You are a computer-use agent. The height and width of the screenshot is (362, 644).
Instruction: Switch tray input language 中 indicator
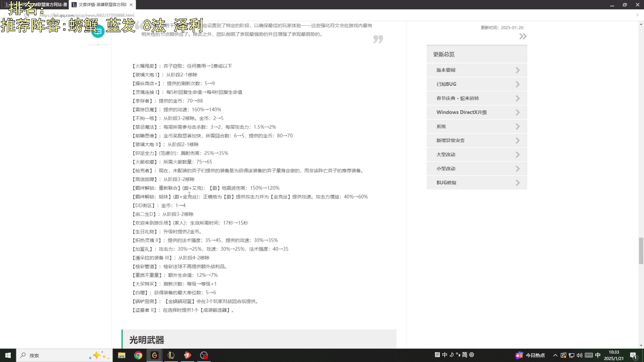point(598,355)
